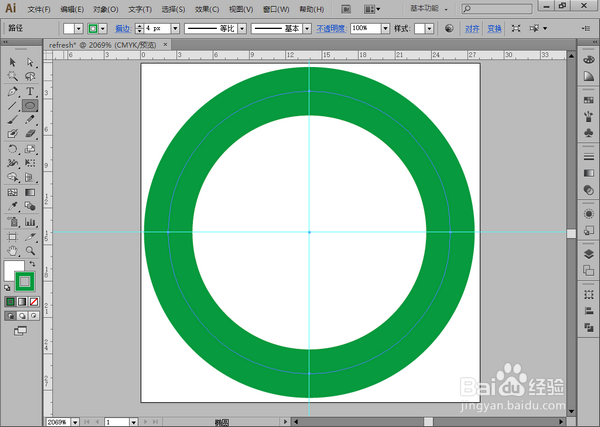Enable Draw Inside mode

(x=34, y=316)
